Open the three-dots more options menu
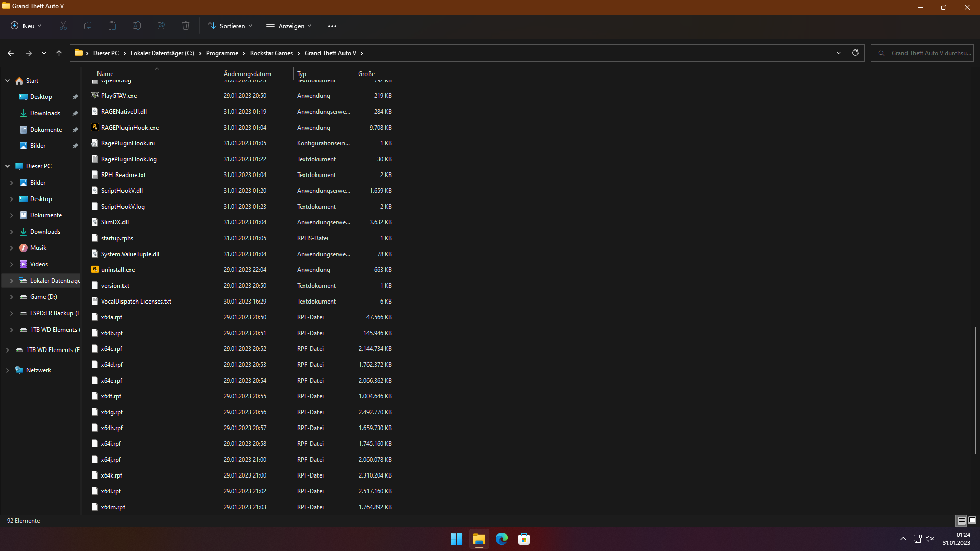This screenshot has width=980, height=551. (x=332, y=26)
